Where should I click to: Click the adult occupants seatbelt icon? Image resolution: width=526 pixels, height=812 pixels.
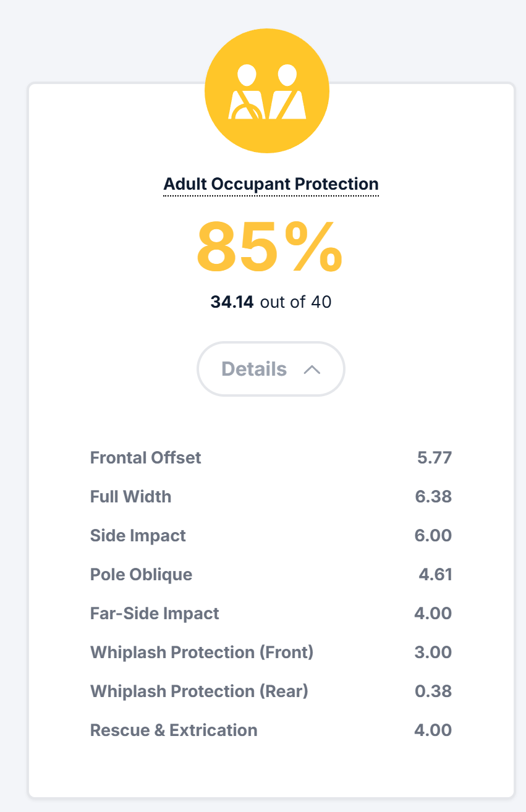tap(267, 91)
